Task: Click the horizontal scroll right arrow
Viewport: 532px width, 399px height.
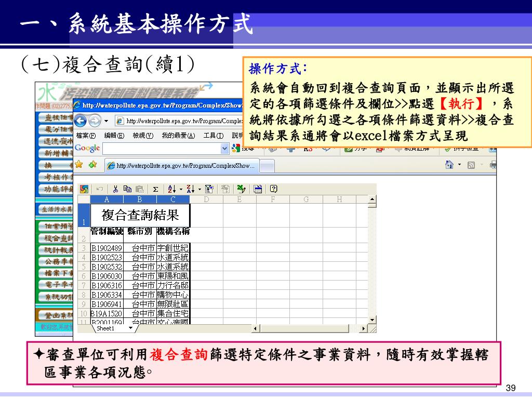Action: coord(364,328)
